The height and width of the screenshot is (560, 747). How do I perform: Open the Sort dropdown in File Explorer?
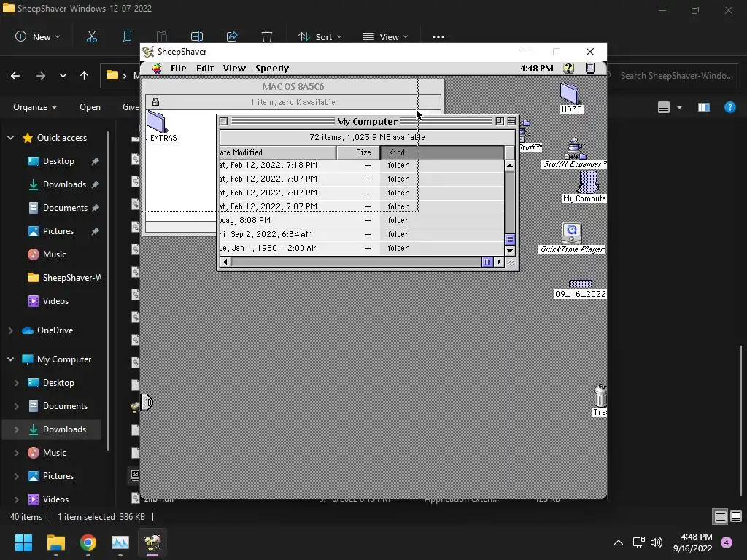coord(320,36)
